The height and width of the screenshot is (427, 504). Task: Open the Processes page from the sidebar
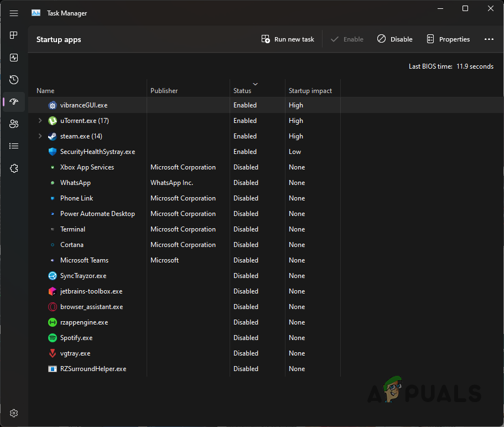[13, 35]
